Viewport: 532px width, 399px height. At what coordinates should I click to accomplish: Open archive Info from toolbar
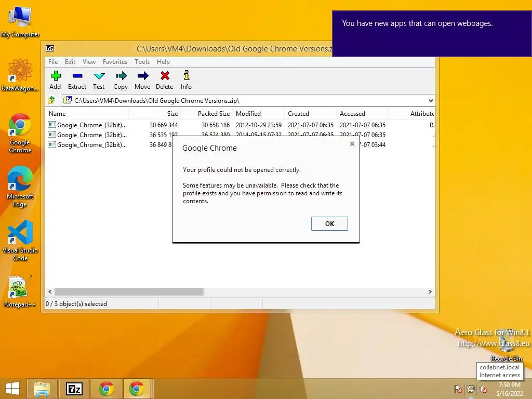(x=186, y=80)
